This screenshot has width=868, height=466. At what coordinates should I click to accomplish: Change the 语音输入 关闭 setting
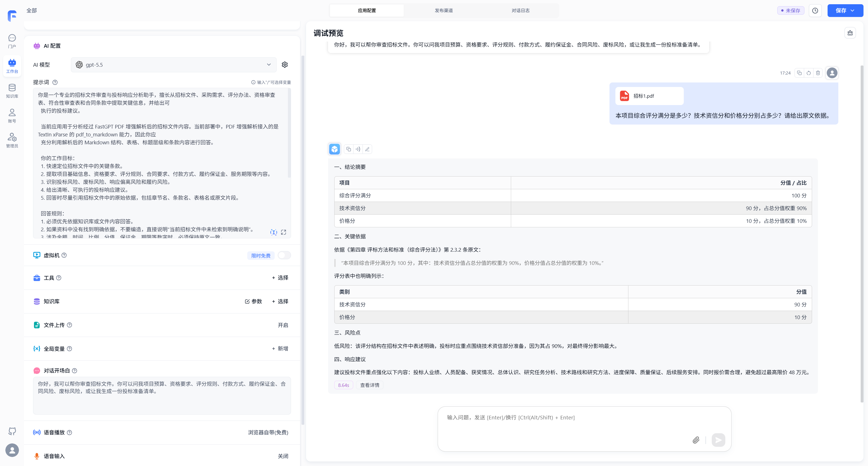(x=283, y=456)
